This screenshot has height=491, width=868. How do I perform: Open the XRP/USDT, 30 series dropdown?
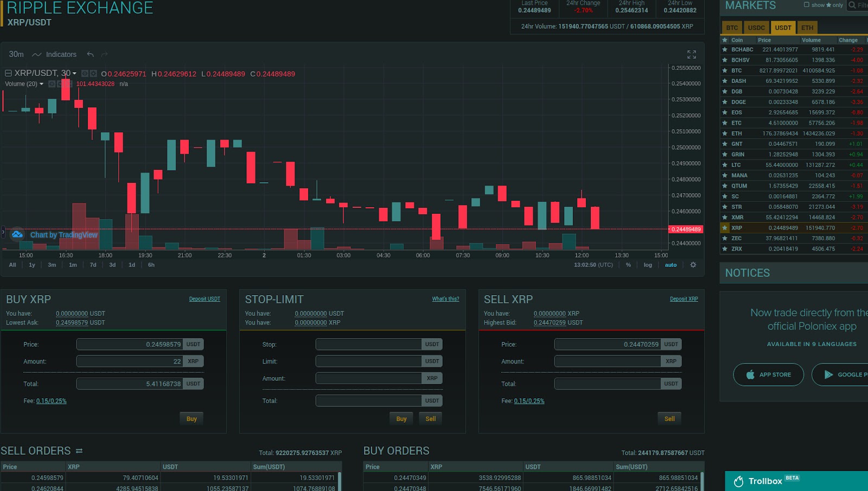click(74, 73)
